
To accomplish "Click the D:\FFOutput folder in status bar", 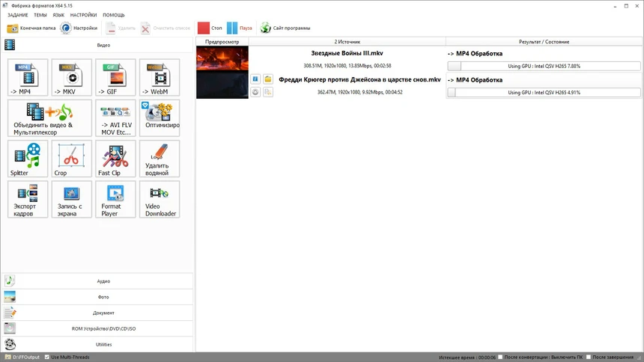I will (22, 357).
